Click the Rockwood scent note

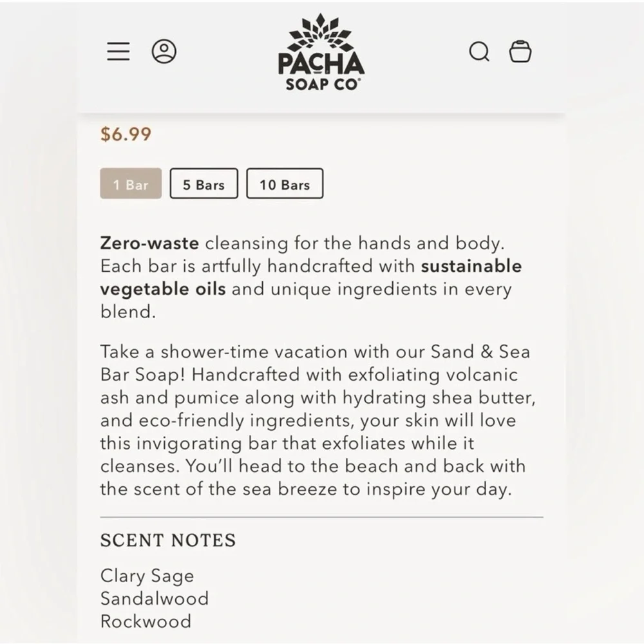pos(146,621)
